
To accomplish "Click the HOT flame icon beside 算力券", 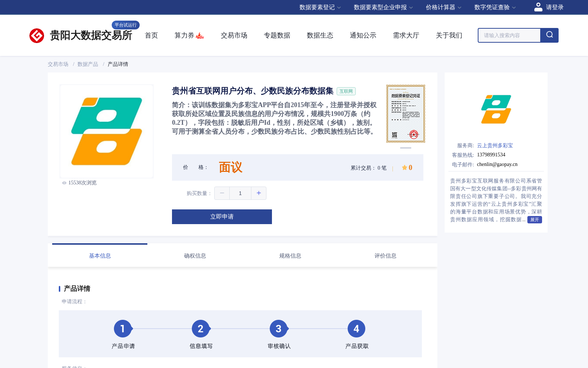I will [x=200, y=36].
